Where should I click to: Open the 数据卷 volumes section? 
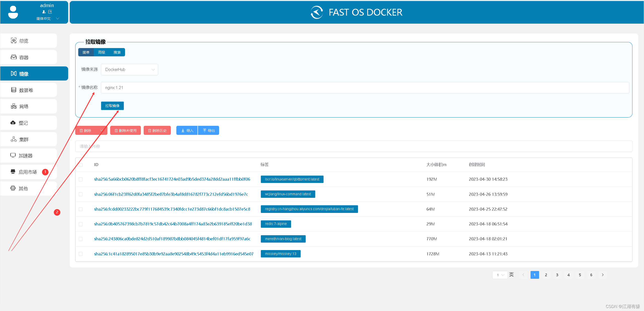tap(28, 90)
